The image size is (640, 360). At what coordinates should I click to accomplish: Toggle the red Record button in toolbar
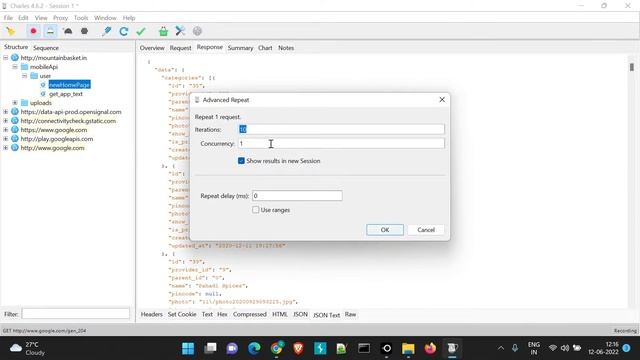[x=33, y=31]
